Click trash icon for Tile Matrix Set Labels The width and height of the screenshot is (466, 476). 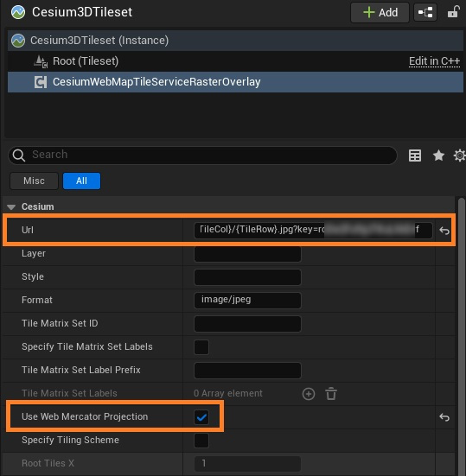coord(331,394)
